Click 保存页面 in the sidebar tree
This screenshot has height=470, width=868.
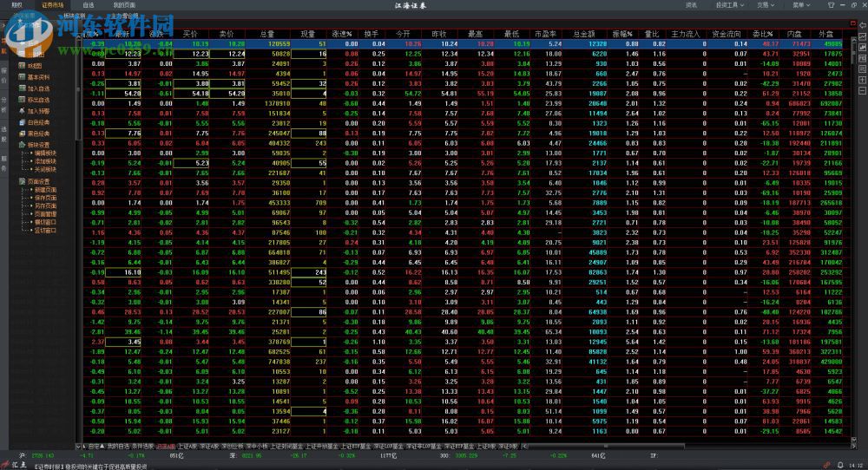tap(45, 198)
